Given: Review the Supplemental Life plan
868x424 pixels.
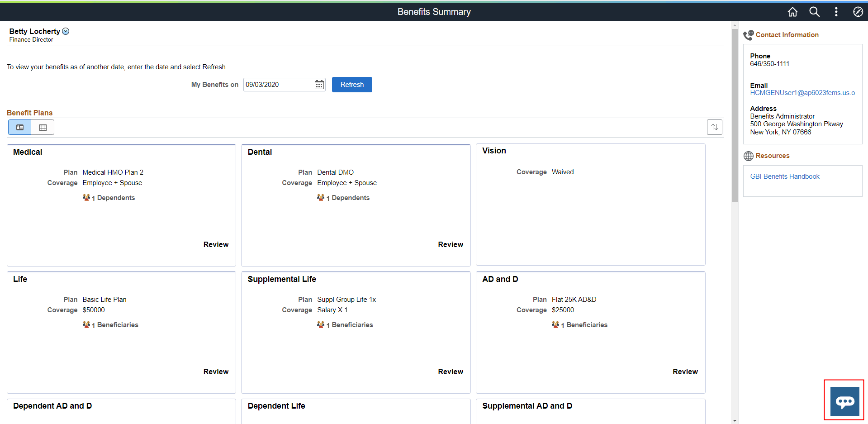Looking at the screenshot, I should pos(451,372).
